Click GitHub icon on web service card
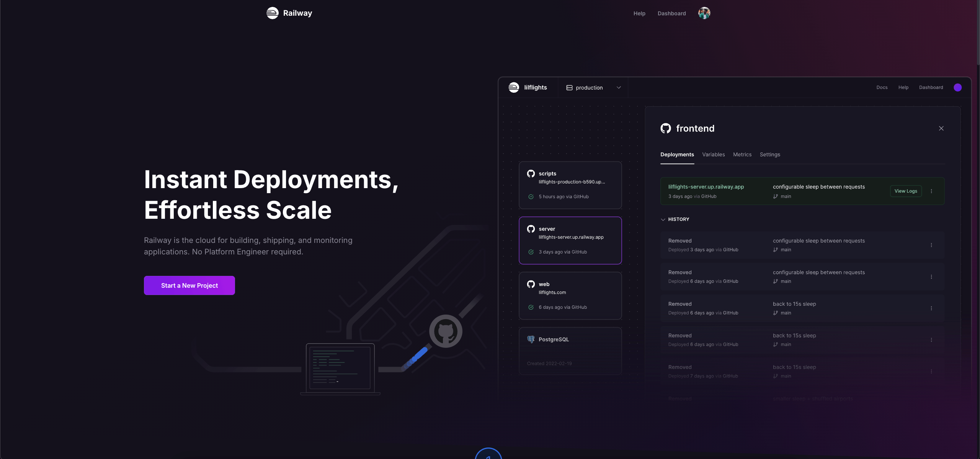This screenshot has height=459, width=980. pyautogui.click(x=531, y=284)
